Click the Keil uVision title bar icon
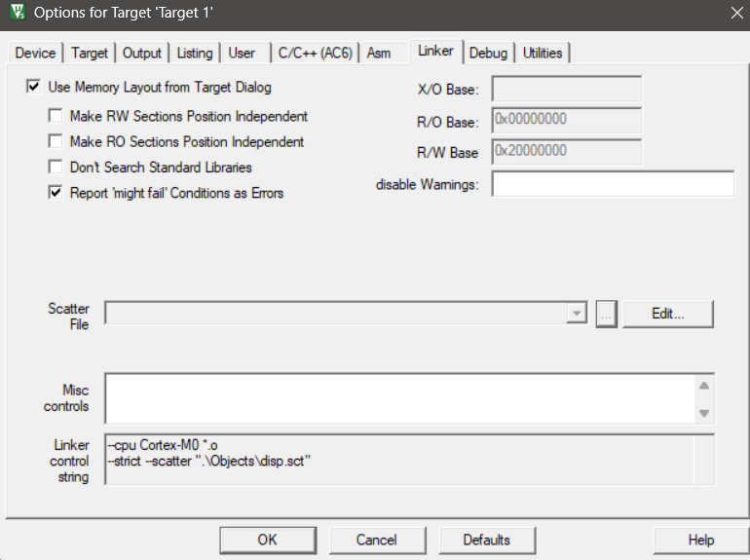Image resolution: width=750 pixels, height=560 pixels. pos(16,14)
